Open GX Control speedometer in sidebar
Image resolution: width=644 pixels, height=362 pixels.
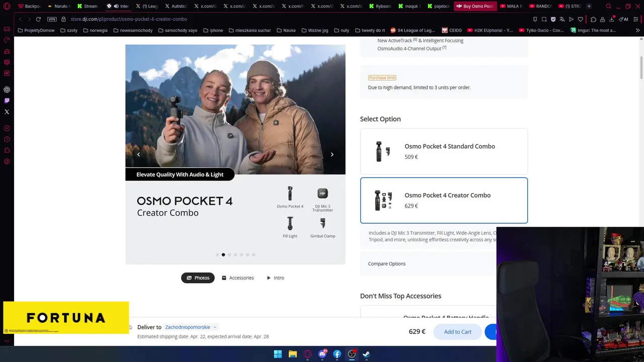(x=7, y=40)
